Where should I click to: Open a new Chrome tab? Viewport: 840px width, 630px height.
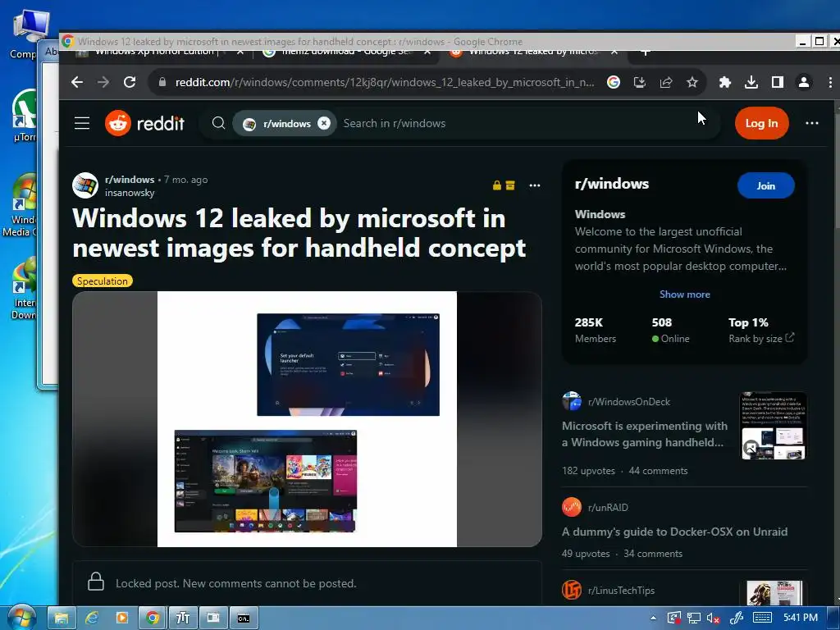(x=646, y=52)
